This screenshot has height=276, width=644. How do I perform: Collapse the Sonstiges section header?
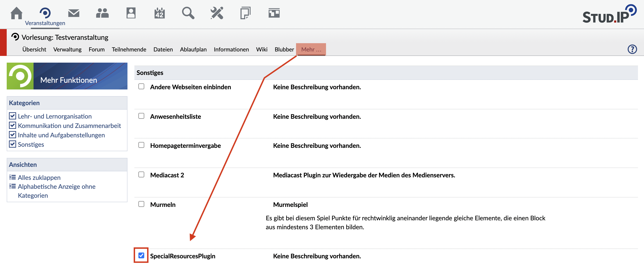coord(150,73)
